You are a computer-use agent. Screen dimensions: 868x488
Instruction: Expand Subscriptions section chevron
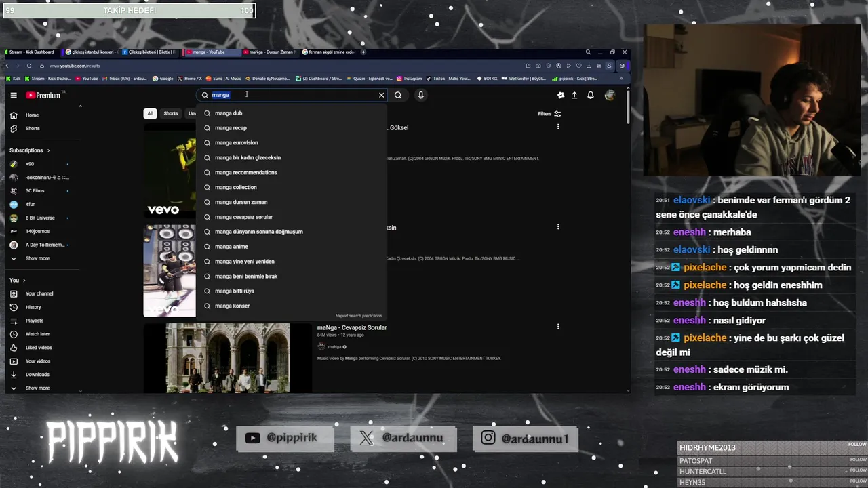(48, 150)
